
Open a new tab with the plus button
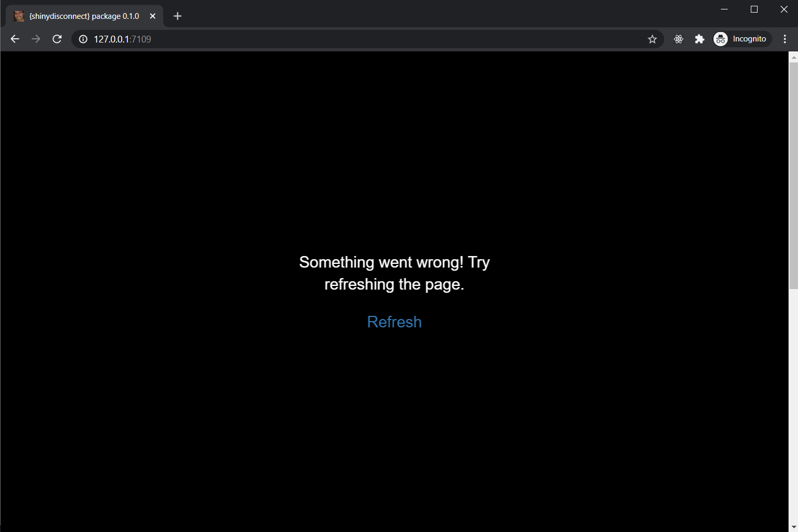pyautogui.click(x=177, y=16)
